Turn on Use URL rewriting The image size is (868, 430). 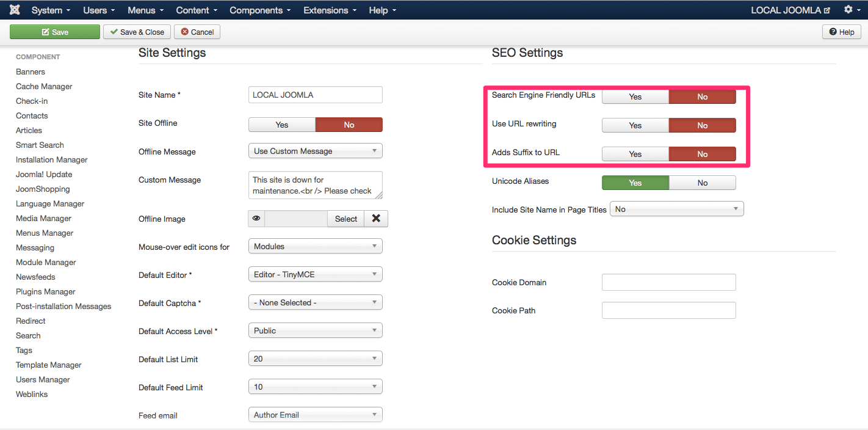pos(635,125)
